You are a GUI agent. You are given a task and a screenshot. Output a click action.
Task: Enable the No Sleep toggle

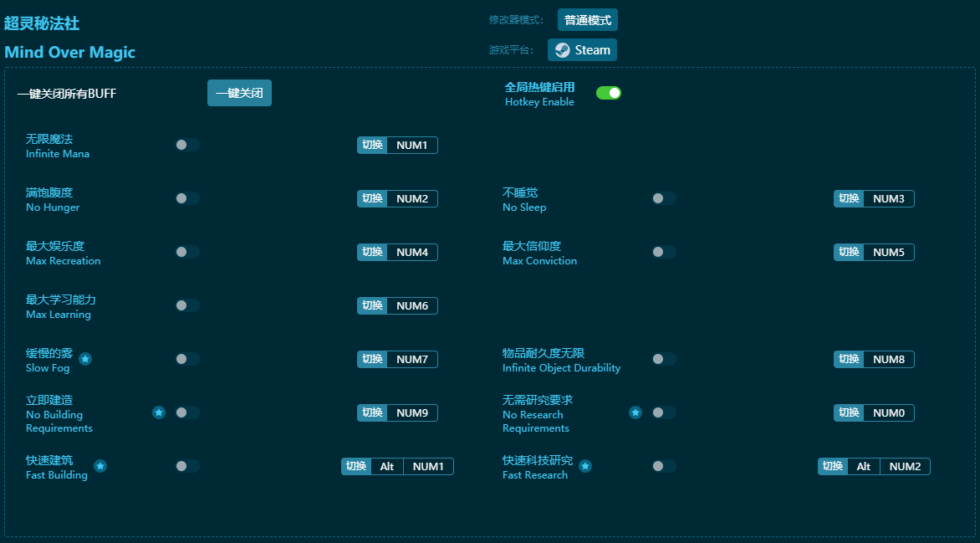[x=664, y=198]
